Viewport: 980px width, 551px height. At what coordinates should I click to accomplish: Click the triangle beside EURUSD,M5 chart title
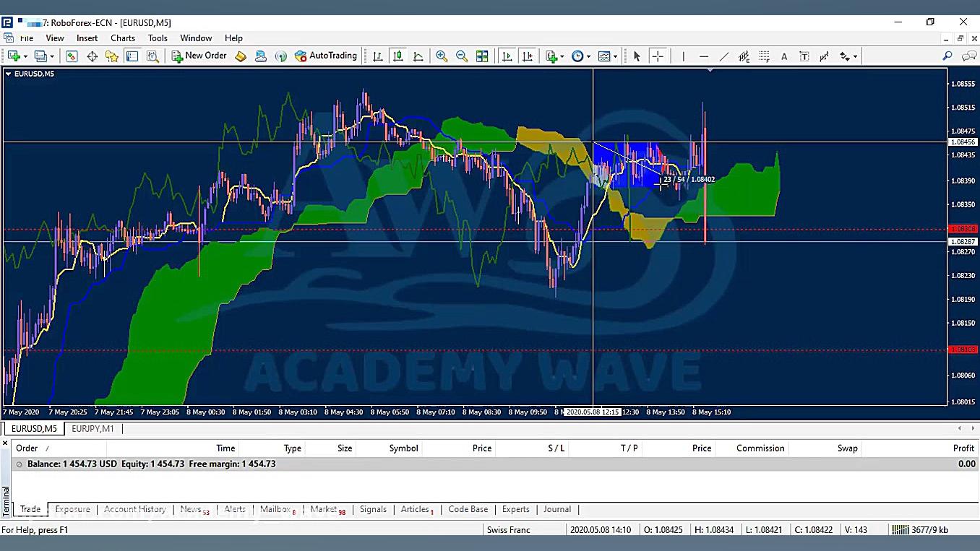click(x=8, y=74)
